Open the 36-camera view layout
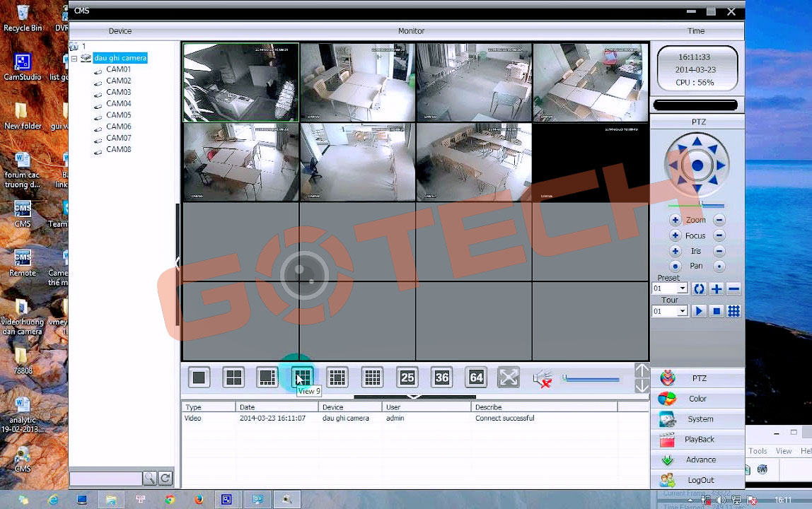Viewport: 812px width, 509px height. click(441, 377)
